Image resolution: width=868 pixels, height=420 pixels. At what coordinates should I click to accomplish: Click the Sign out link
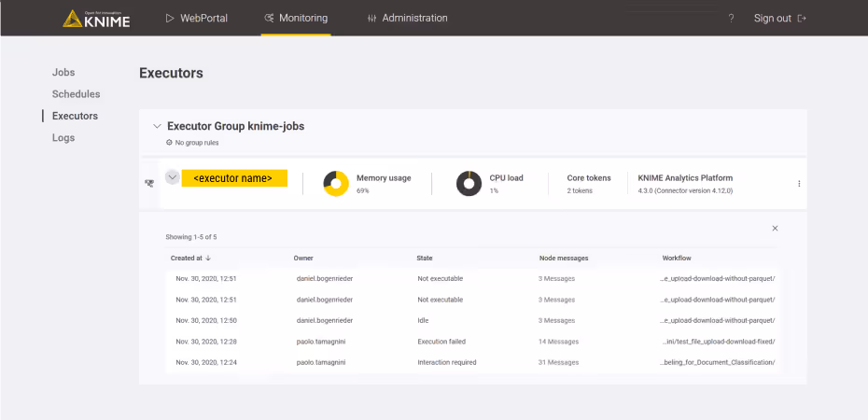(772, 19)
